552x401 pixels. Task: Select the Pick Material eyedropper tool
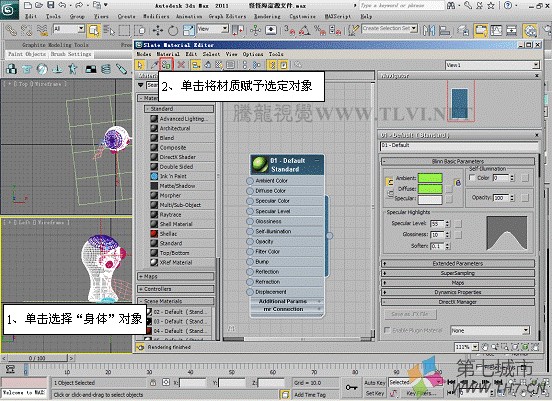pos(154,65)
